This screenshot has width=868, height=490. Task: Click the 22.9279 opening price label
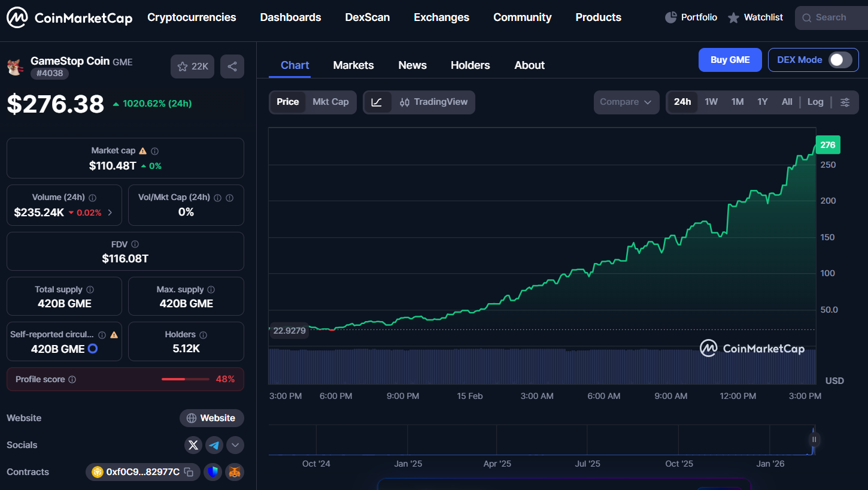click(290, 330)
